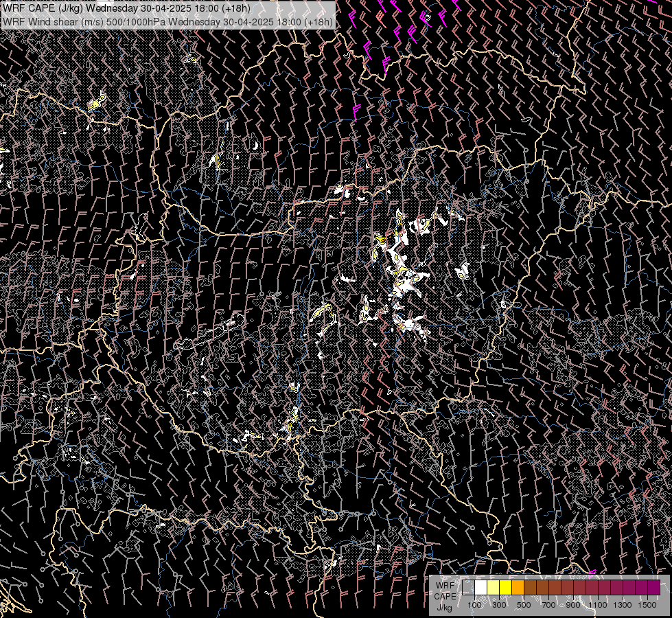The width and height of the screenshot is (672, 618).
Task: Select the bright yellow CAPE legend swatch
Action: tap(506, 587)
